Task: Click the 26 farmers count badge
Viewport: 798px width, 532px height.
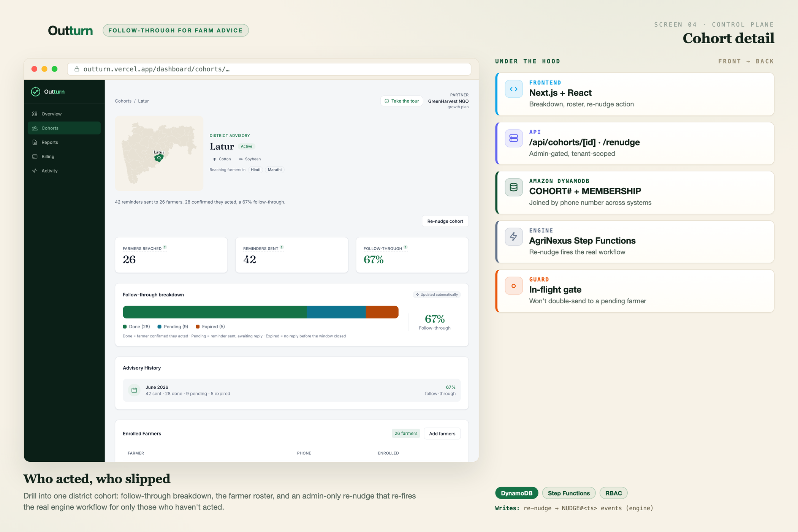Action: [406, 434]
